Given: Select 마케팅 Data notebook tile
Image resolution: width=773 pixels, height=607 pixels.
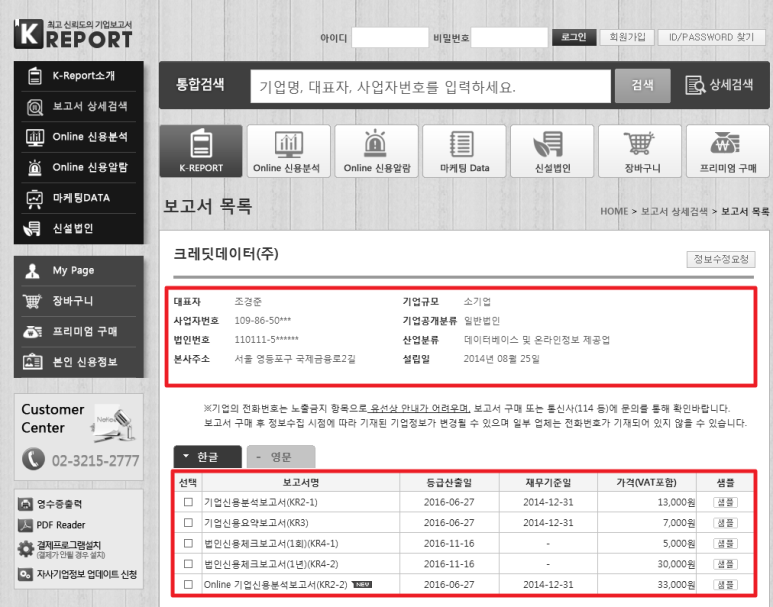Looking at the screenshot, I should click(464, 151).
